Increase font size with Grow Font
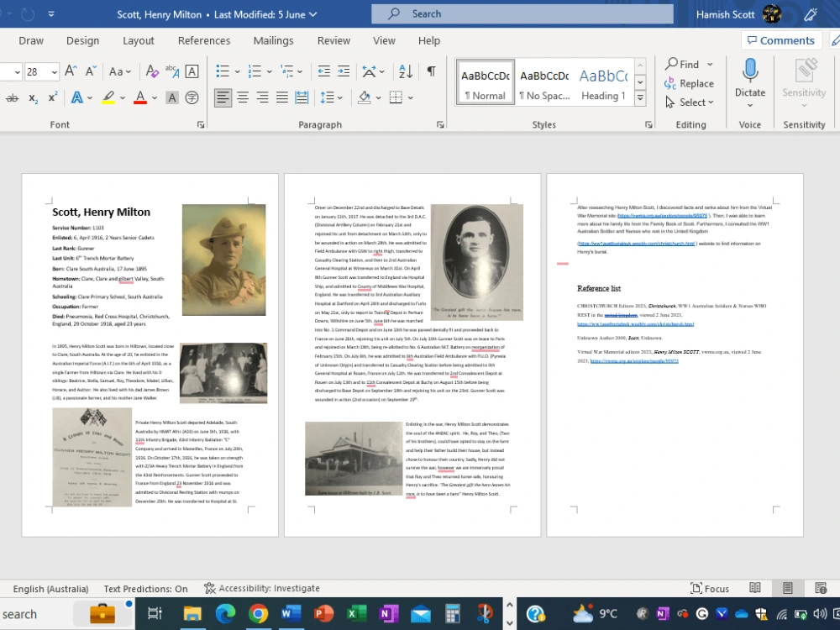The width and height of the screenshot is (840, 630). [71, 71]
